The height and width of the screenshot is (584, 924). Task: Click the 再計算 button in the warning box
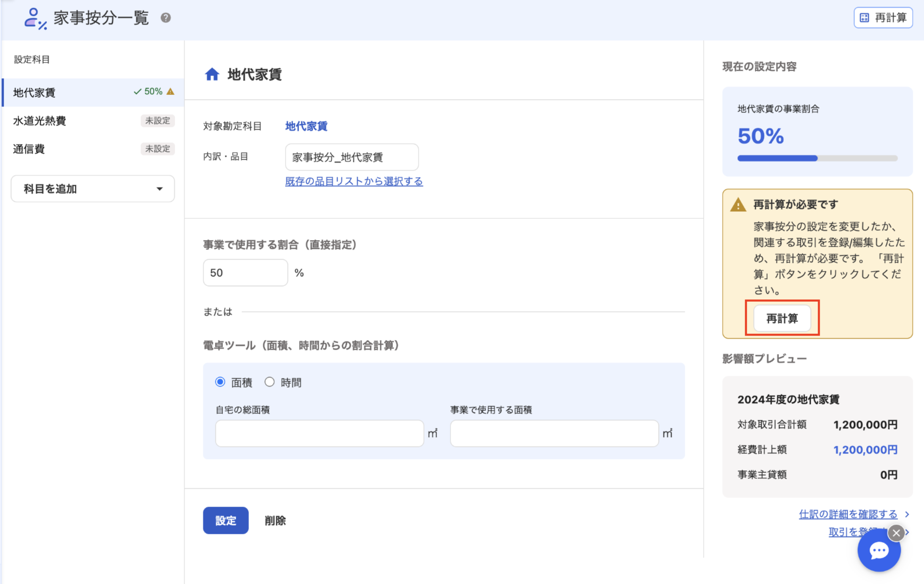point(782,318)
